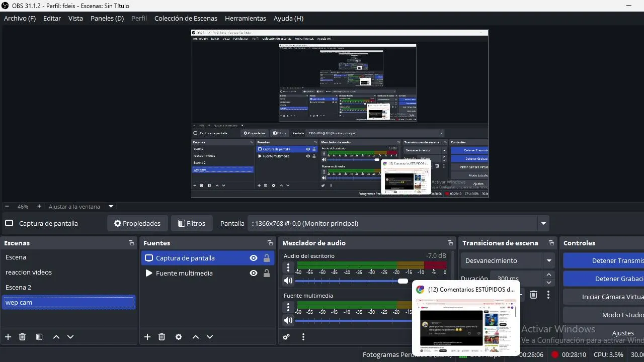This screenshot has height=362, width=644.
Task: Click the Fuente multimedia volume slider
Action: [x=354, y=320]
